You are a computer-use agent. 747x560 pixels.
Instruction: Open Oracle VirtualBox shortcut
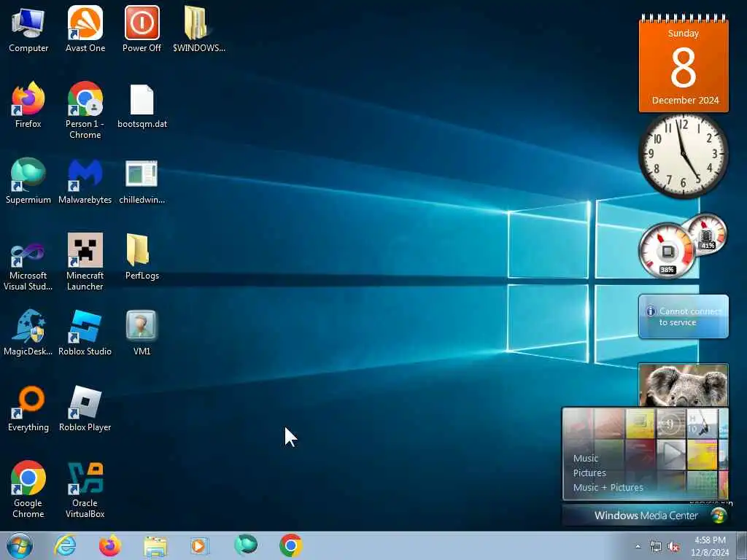tap(85, 489)
